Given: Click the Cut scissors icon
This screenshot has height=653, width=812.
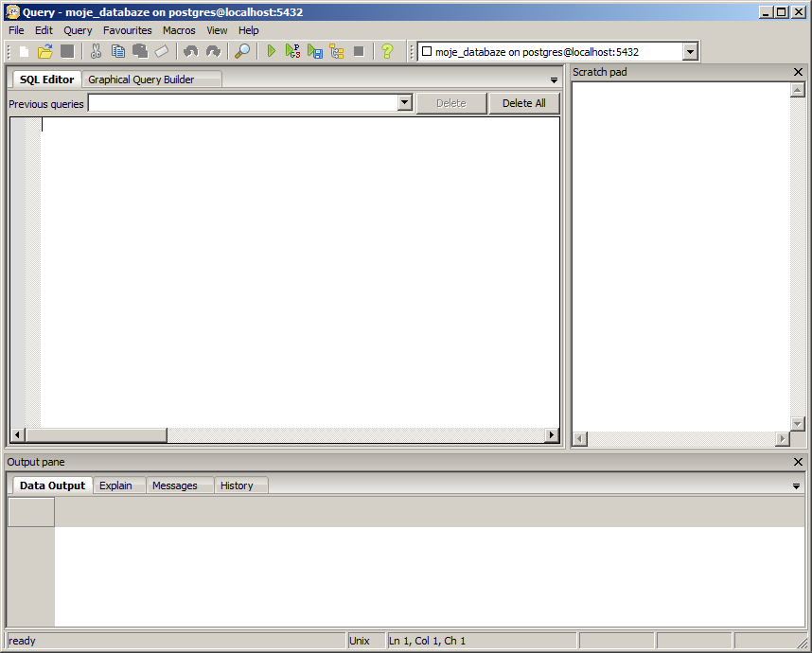Looking at the screenshot, I should [96, 51].
